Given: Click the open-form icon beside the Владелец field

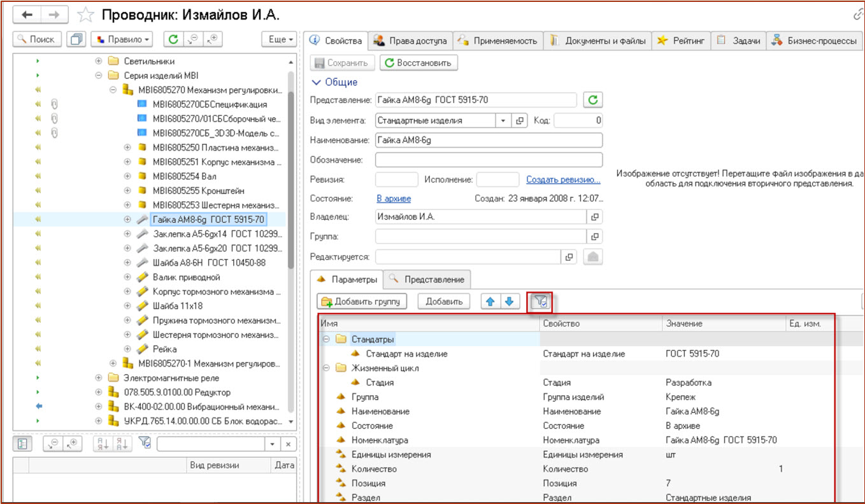Looking at the screenshot, I should click(594, 217).
